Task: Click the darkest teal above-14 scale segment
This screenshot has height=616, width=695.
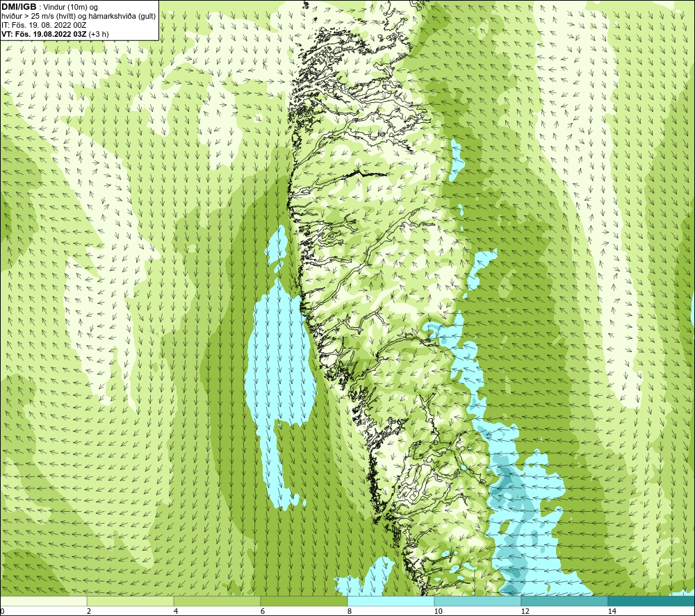Action: [x=651, y=601]
